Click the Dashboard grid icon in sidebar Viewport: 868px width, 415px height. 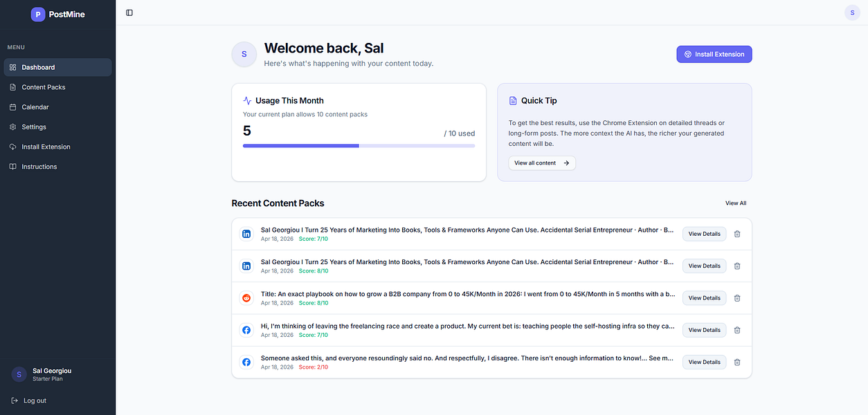[13, 67]
